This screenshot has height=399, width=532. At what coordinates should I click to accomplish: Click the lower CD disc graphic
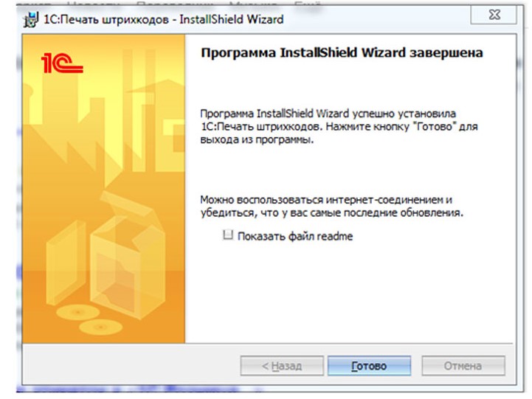click(100, 327)
